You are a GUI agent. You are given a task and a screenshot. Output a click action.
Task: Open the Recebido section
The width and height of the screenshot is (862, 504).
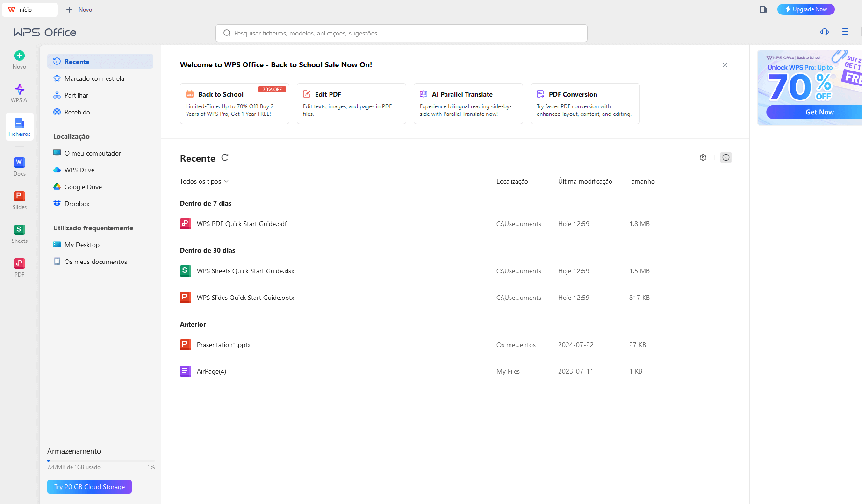(100, 112)
